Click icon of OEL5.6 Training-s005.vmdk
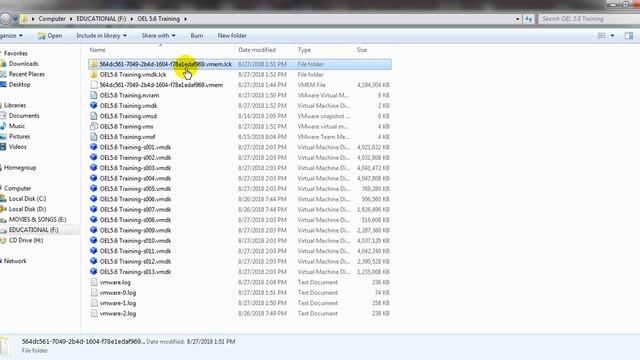Screen dimensions: 640x360 [x=94, y=189]
